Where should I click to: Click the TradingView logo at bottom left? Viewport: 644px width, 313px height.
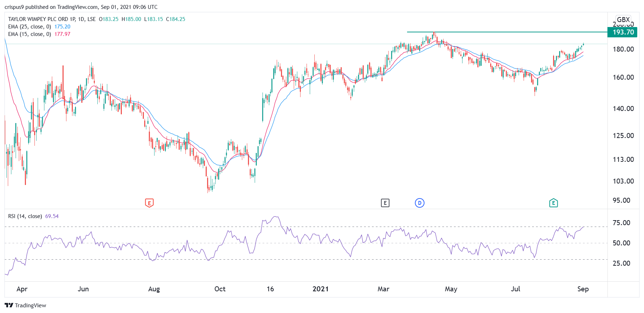26,305
